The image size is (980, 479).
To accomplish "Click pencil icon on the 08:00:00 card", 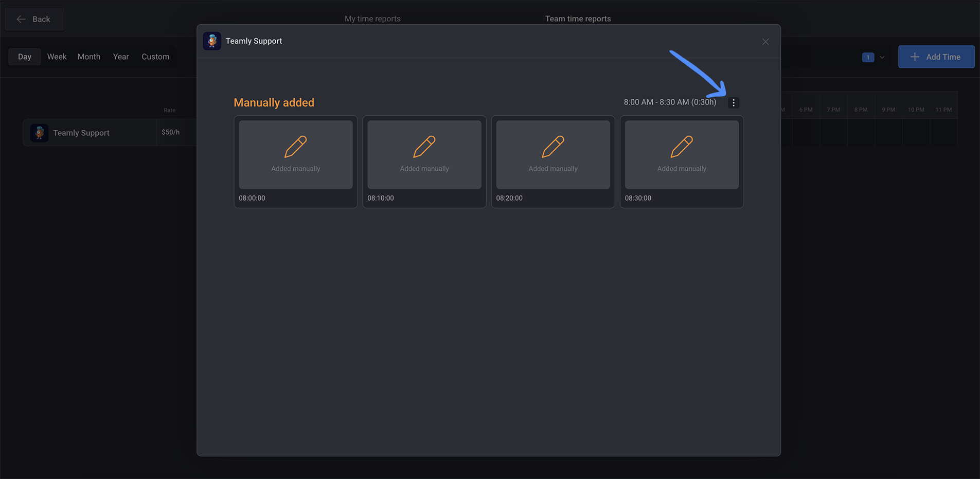I will (x=296, y=147).
